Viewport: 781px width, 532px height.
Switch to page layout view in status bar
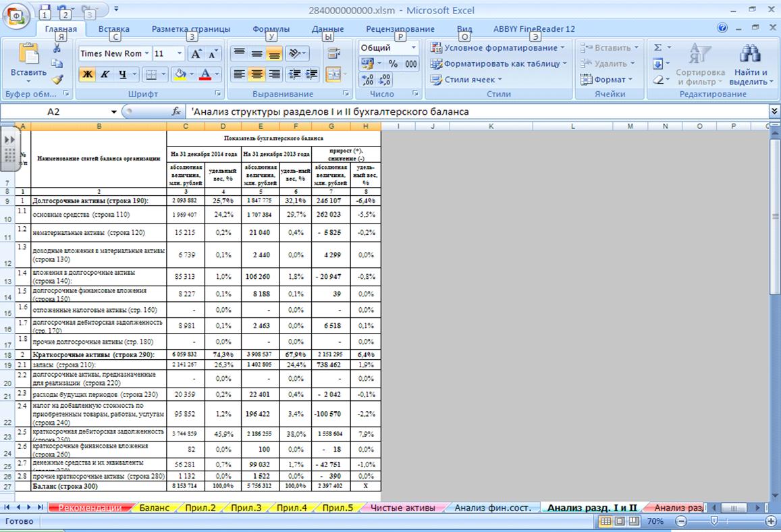(620, 522)
